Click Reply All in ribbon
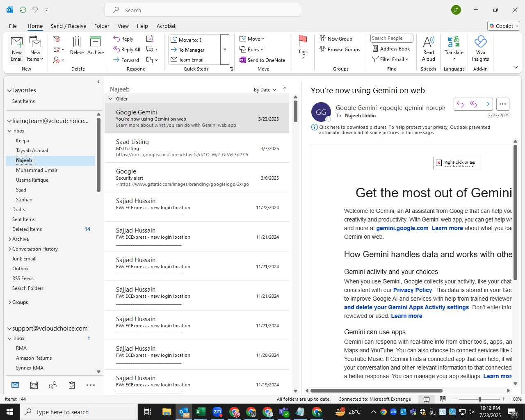The height and width of the screenshot is (420, 525). click(127, 49)
